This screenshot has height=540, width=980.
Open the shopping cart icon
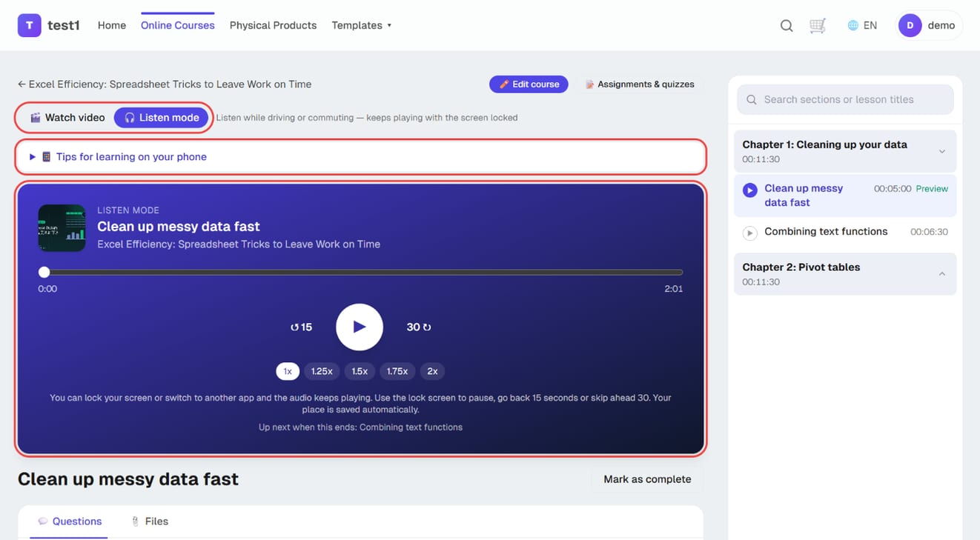(818, 26)
